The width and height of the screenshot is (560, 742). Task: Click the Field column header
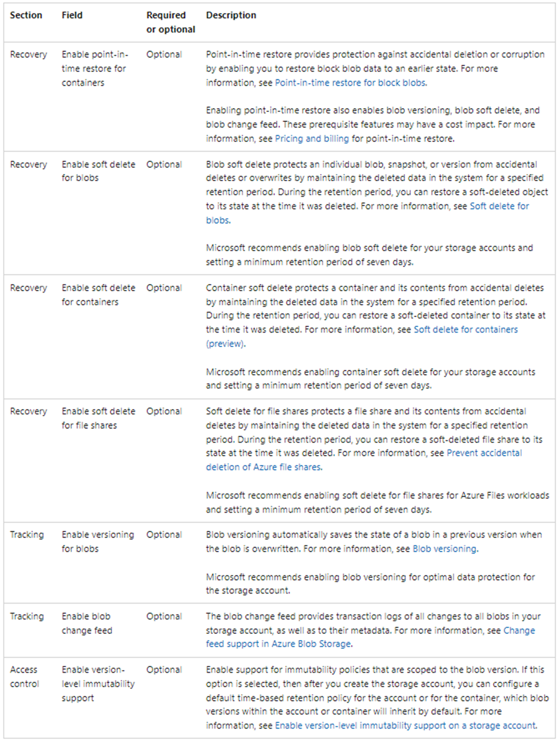72,15
